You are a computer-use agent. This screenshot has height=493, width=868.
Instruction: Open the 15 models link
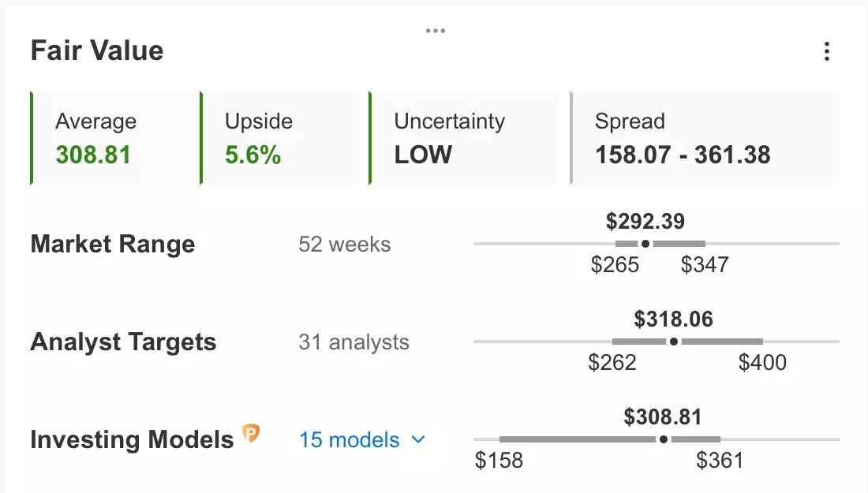point(349,440)
